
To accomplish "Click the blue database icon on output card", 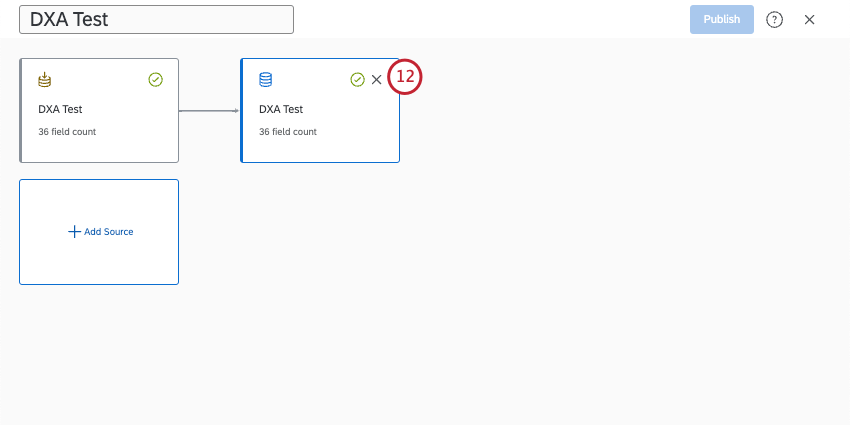I will click(x=266, y=80).
